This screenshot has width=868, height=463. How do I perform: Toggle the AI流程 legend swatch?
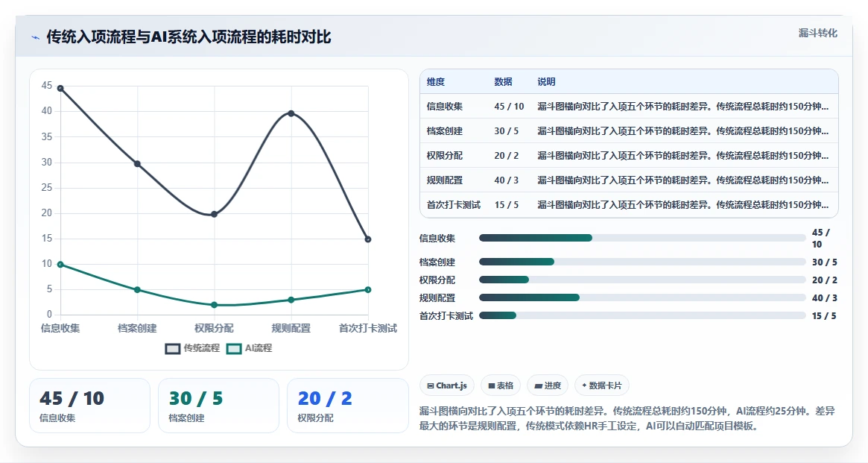(x=234, y=348)
